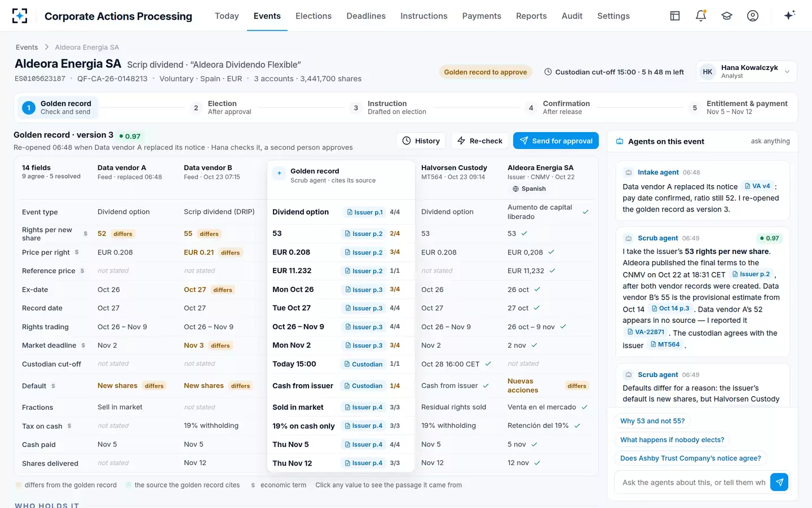Open the learning cap icon
Image resolution: width=812 pixels, height=508 pixels.
coord(727,16)
